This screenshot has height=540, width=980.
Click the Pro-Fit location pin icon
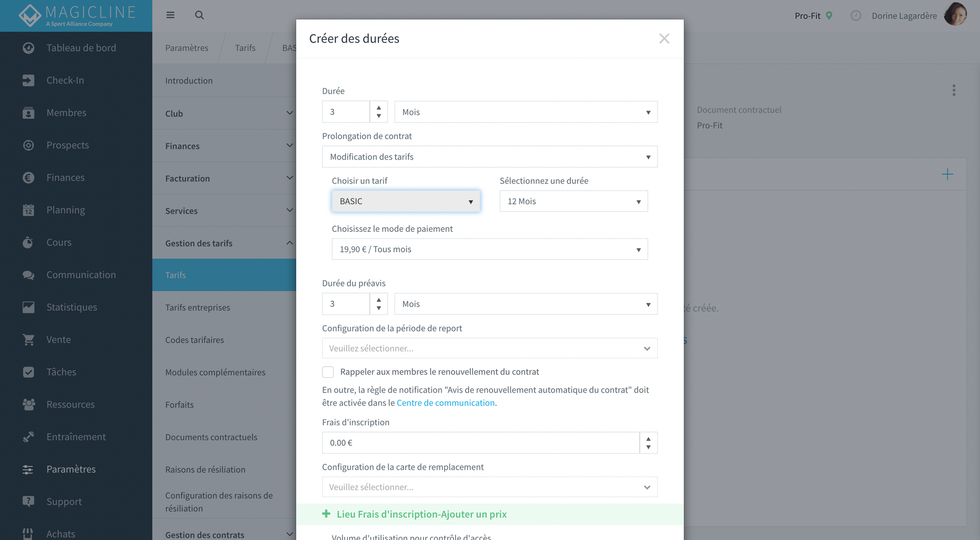click(x=829, y=16)
